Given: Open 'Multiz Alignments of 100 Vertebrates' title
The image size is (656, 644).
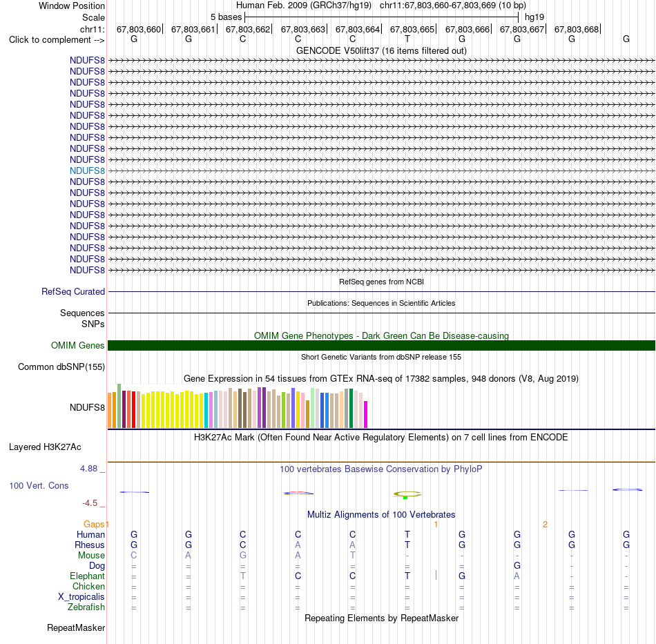Looking at the screenshot, I should pyautogui.click(x=381, y=515).
